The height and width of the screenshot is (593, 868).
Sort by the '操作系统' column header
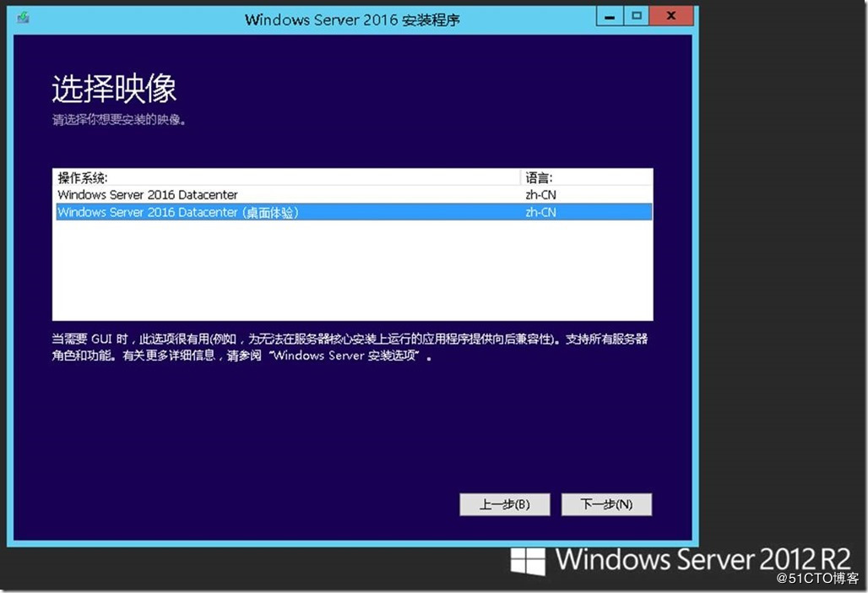[80, 177]
